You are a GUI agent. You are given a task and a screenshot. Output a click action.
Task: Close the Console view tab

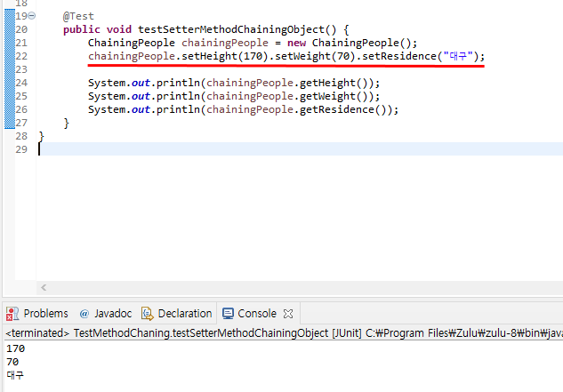click(x=288, y=314)
